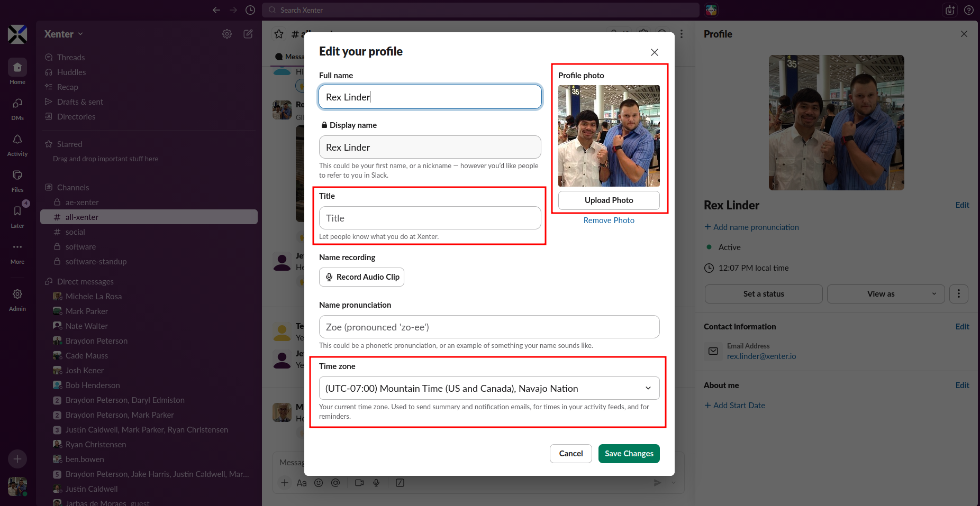This screenshot has width=980, height=506.
Task: Open the Admin gear icon
Action: point(17,295)
